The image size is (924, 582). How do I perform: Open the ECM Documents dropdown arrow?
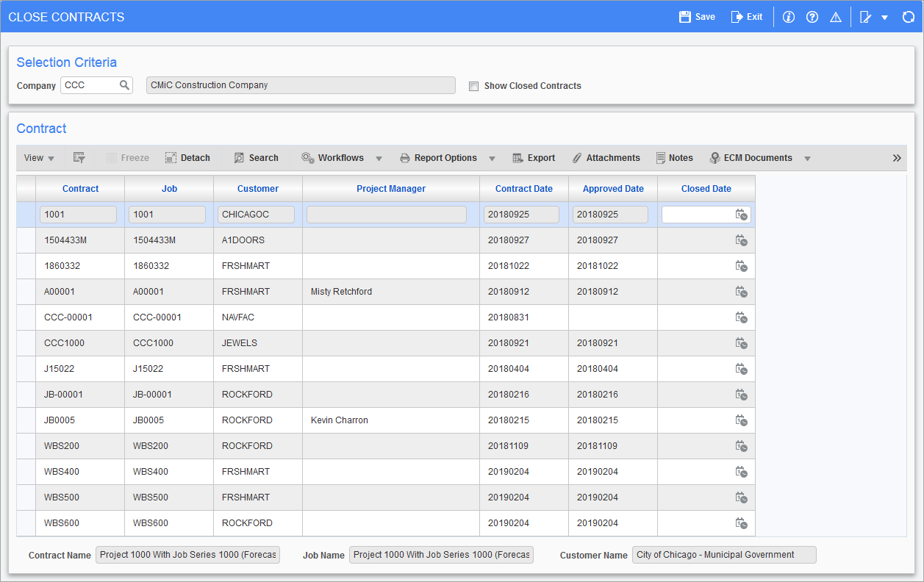(807, 159)
